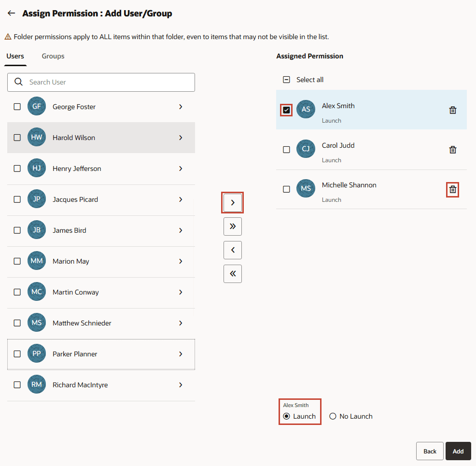
Task: Switch to the Groups tab
Action: (53, 56)
